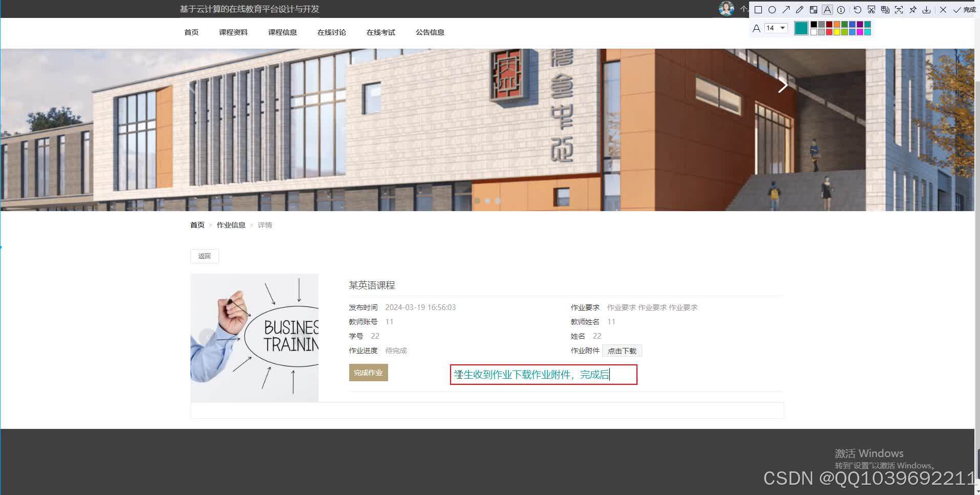
Task: Advance the banner carousel with the right arrow
Action: [x=782, y=85]
